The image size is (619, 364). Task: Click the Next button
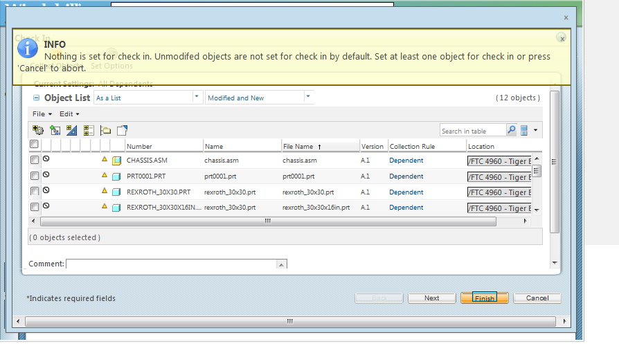click(432, 298)
